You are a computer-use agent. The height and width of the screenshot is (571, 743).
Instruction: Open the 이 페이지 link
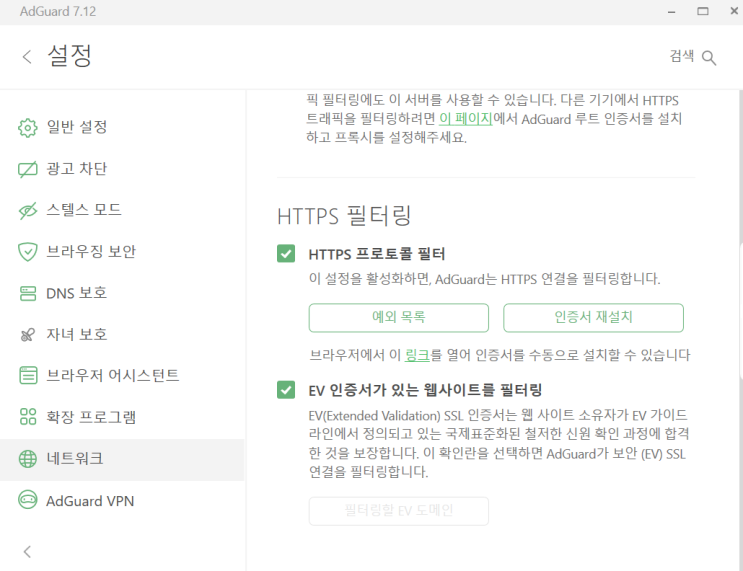pos(466,118)
